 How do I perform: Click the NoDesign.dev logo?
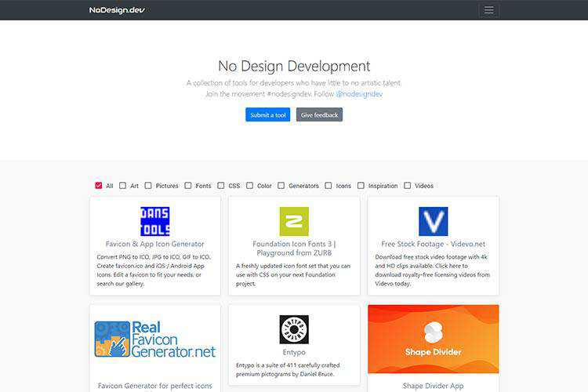pyautogui.click(x=117, y=10)
